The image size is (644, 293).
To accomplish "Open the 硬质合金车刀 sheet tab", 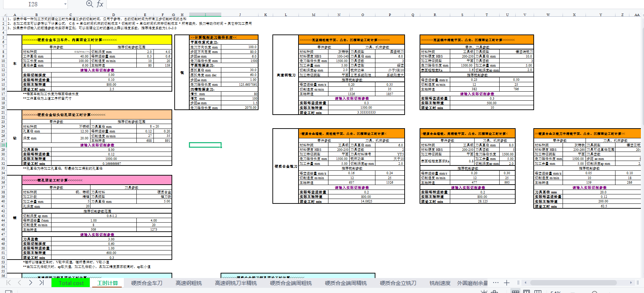I will pos(147,283).
